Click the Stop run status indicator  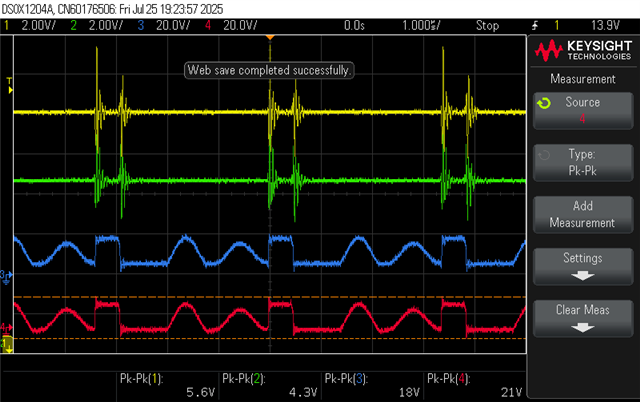click(x=487, y=26)
